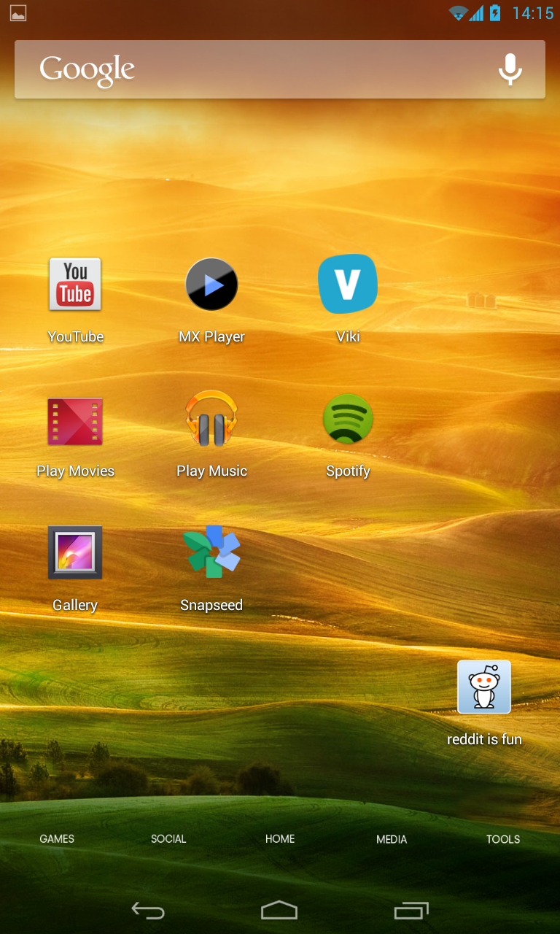
Task: Select the MEDIA tab
Action: tap(392, 839)
